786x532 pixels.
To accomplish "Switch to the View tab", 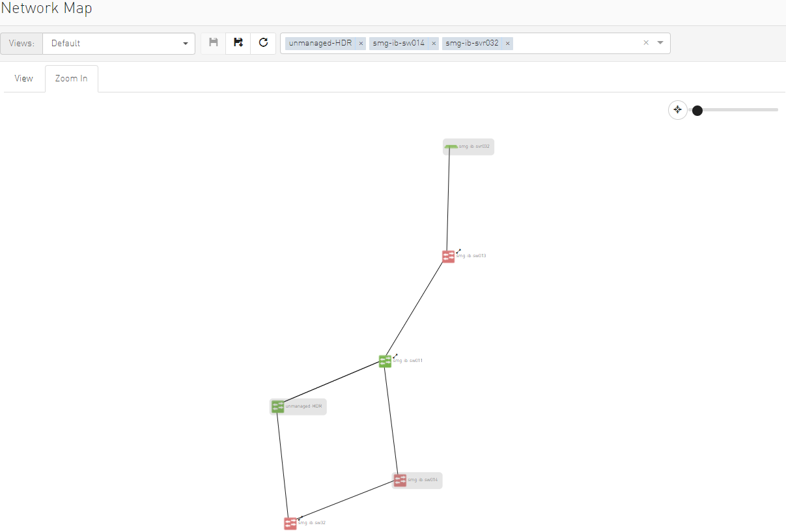I will click(23, 78).
